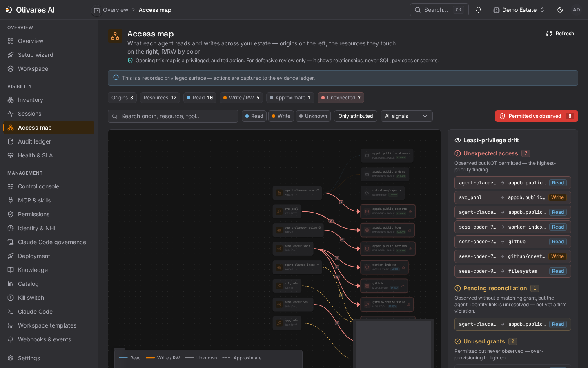Select Access map in the sidebar
588x368 pixels.
pos(49,128)
